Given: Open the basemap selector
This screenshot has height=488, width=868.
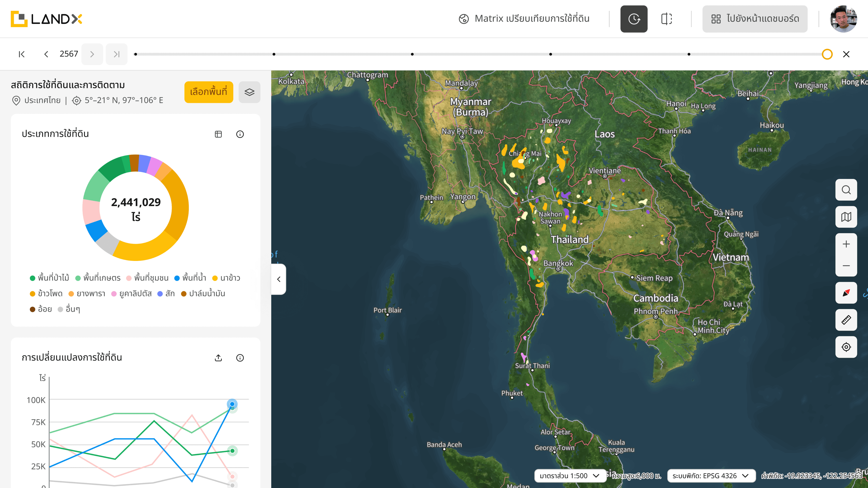Looking at the screenshot, I should tap(846, 217).
